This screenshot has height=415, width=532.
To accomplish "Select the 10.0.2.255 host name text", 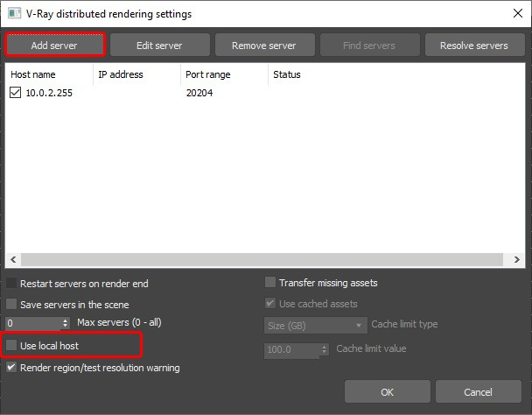I will [49, 93].
